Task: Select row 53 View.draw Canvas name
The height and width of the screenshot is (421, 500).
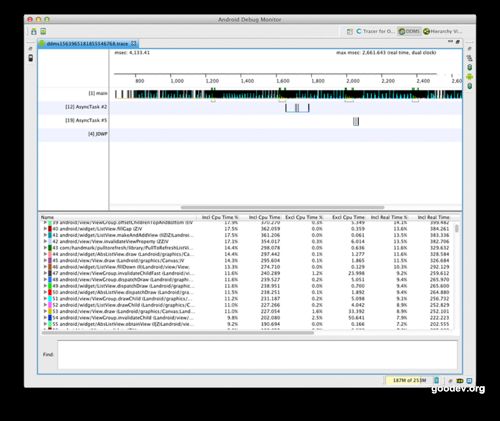Action: (x=123, y=311)
